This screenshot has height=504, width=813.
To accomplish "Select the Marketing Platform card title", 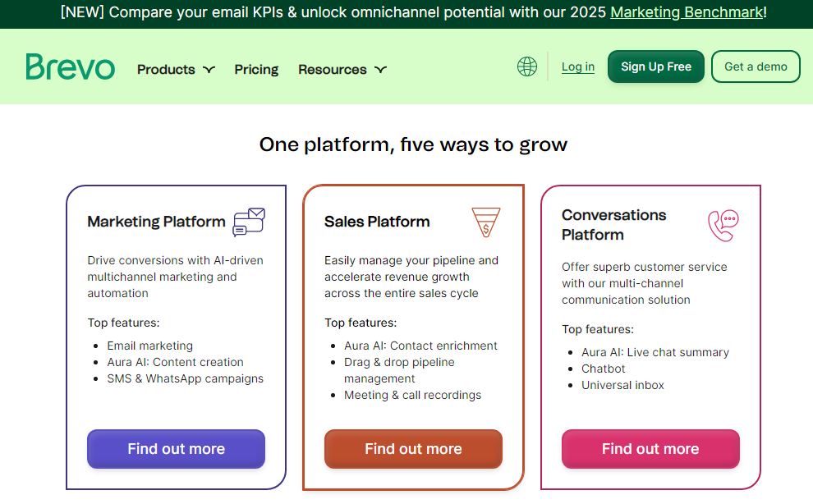I will (x=156, y=222).
